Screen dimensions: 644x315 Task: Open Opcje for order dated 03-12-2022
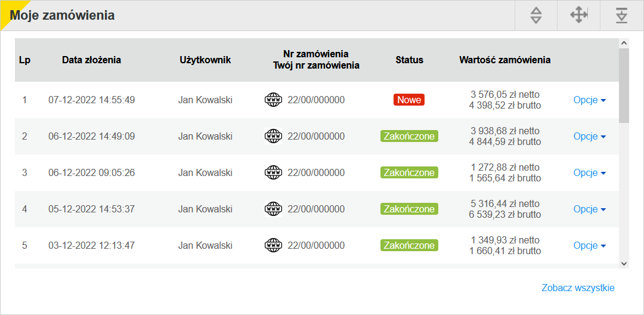[590, 246]
